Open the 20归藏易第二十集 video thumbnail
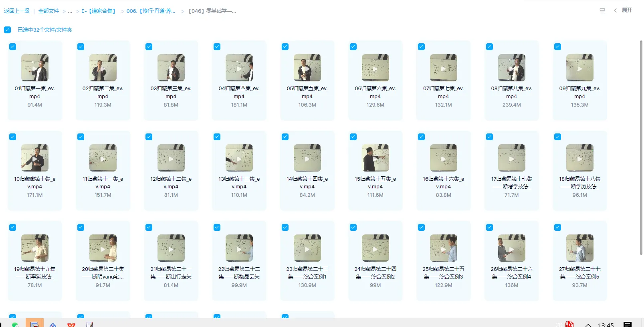 [103, 248]
